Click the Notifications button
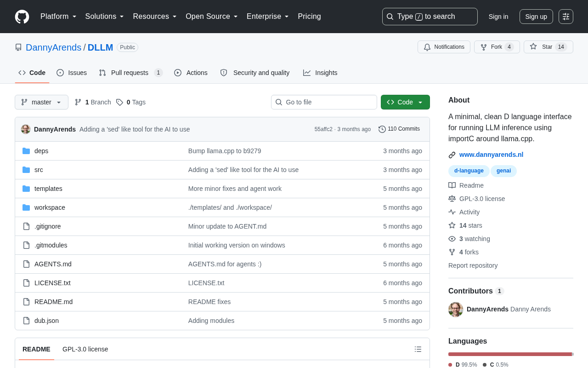 [444, 47]
